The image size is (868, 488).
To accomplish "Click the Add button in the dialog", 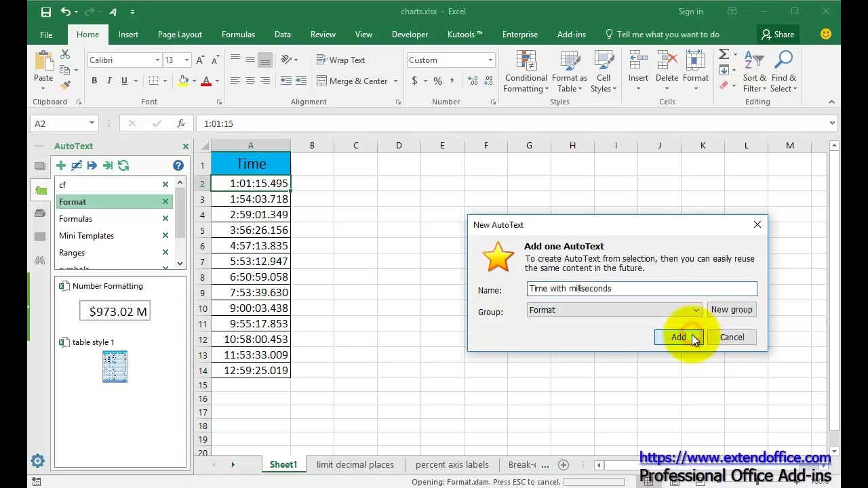I will [x=678, y=338].
